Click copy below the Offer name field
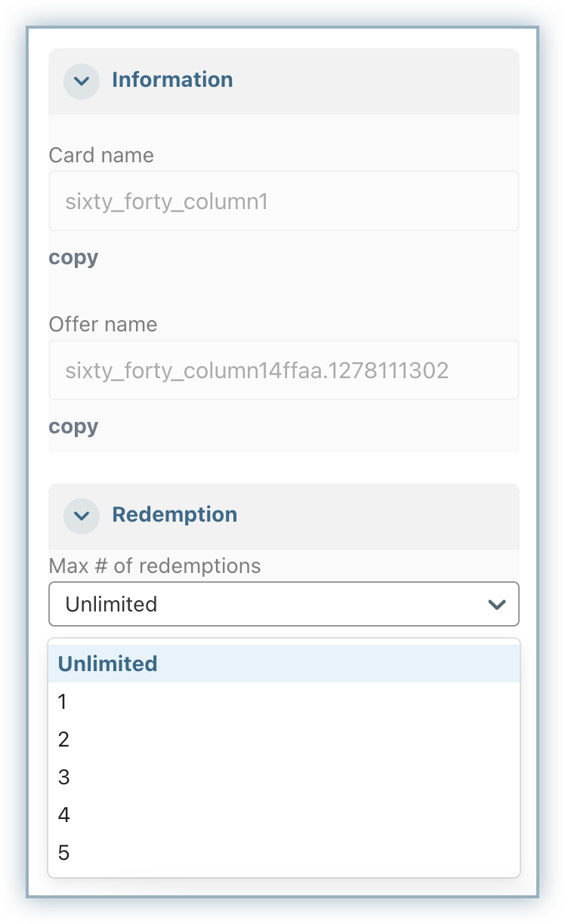 (73, 427)
